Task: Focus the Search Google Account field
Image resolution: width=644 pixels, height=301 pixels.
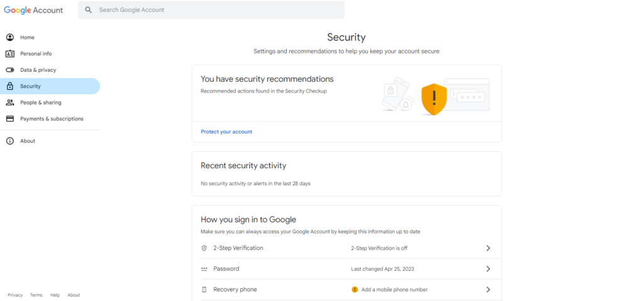Action: (x=217, y=10)
